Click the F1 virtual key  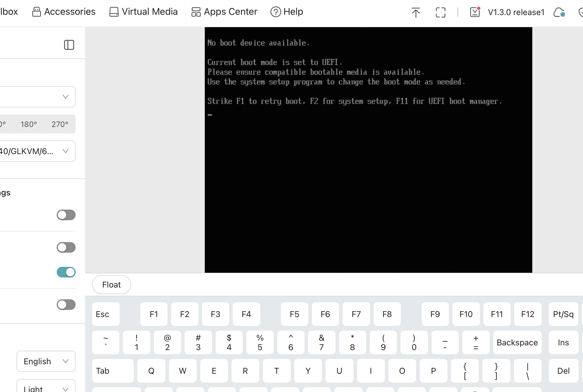(x=154, y=314)
